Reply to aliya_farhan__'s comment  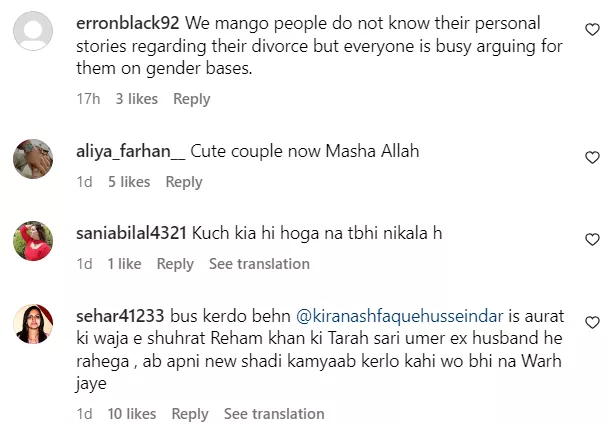[x=184, y=182]
